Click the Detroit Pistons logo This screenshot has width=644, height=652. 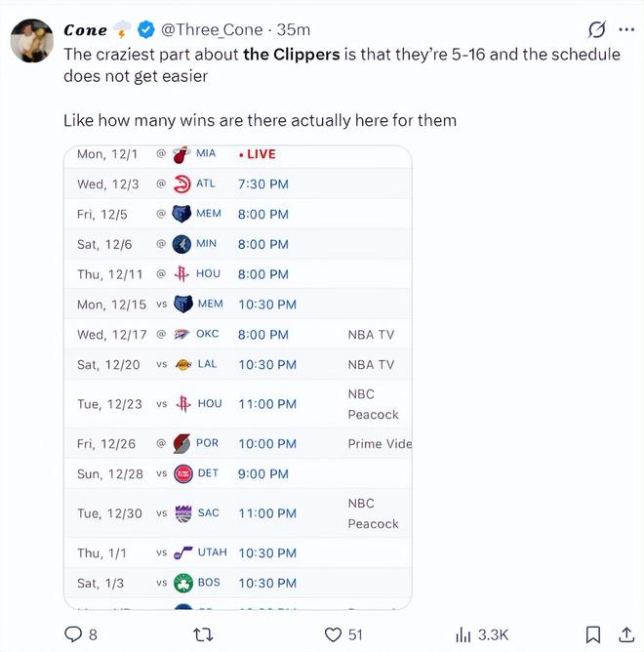click(x=182, y=473)
